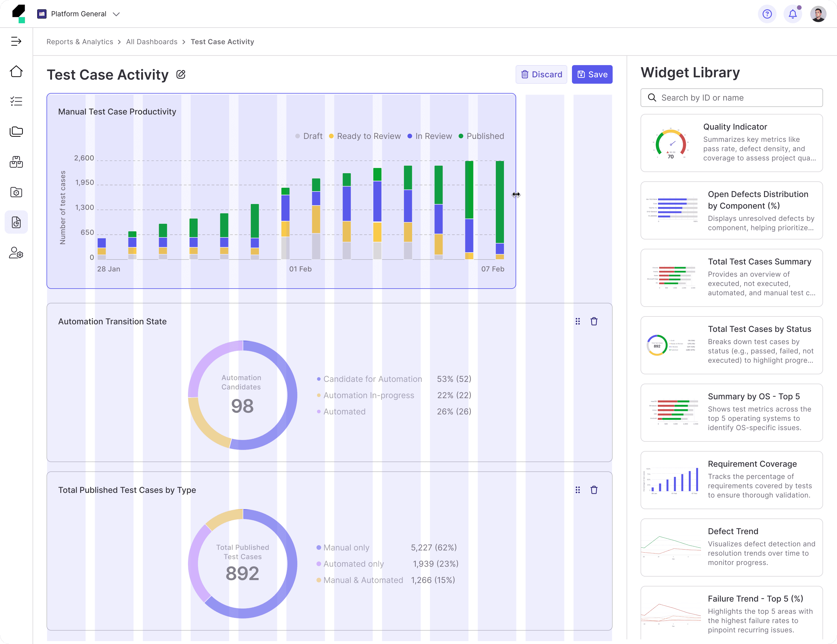Click the help question mark icon
The image size is (837, 644).
pos(767,14)
